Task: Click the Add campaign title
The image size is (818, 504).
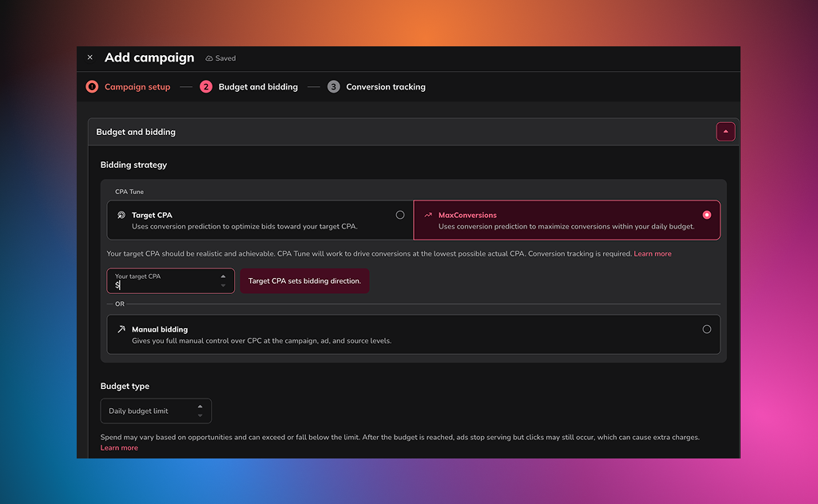Action: coord(149,58)
